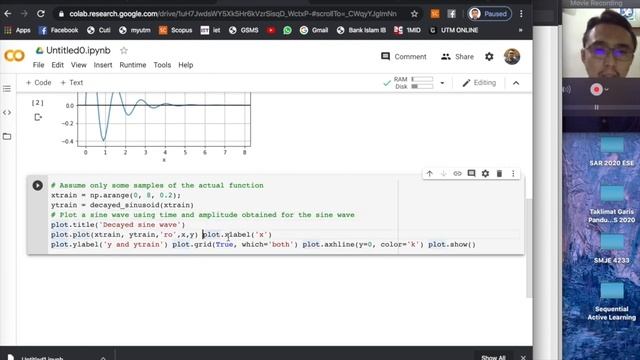Open the Edit menu

click(x=58, y=65)
